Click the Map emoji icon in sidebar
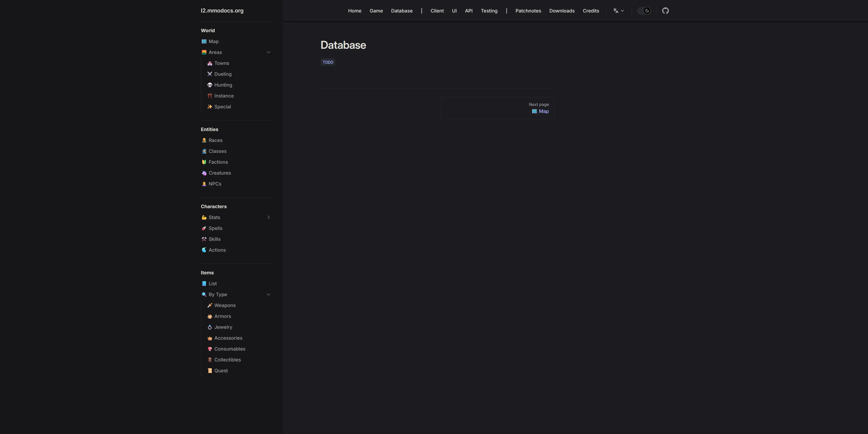 (204, 41)
